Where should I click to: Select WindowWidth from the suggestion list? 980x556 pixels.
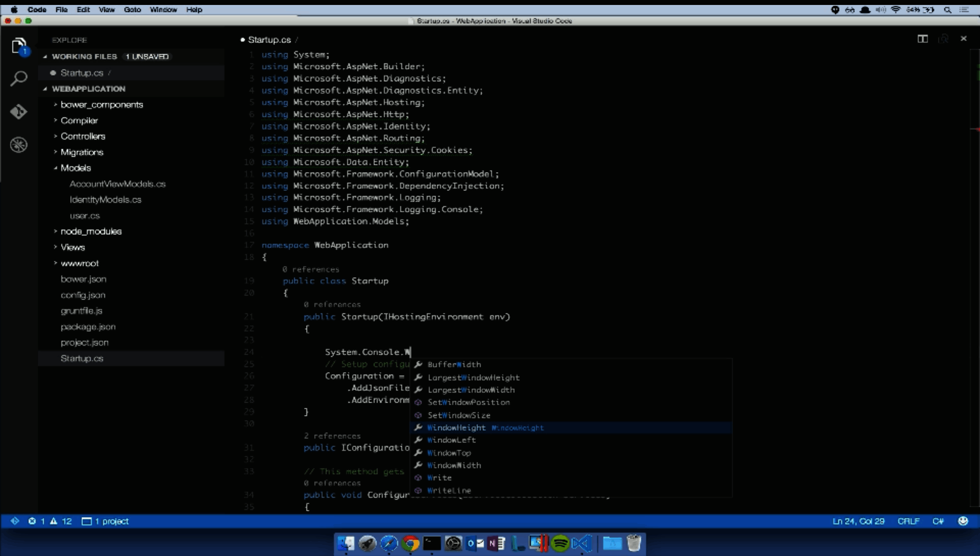(x=454, y=465)
